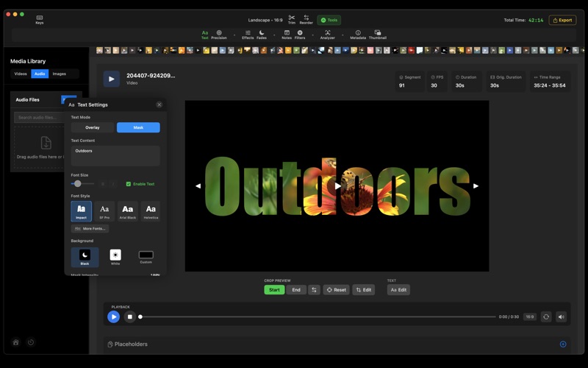Click the play overlay on video preview

[337, 186]
